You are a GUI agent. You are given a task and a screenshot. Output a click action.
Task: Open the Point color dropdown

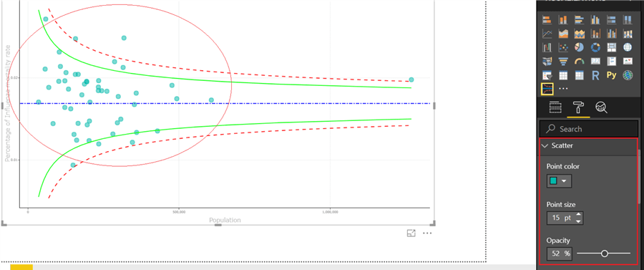(559, 180)
